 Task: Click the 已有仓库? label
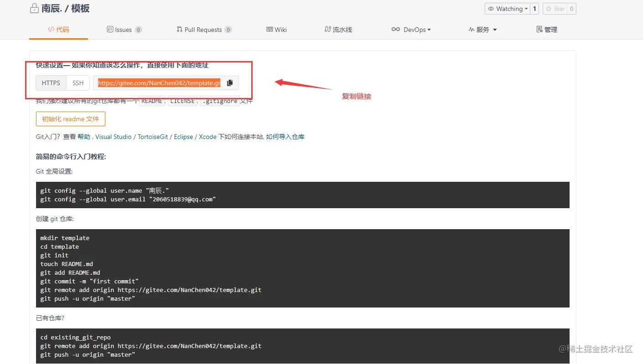(x=50, y=318)
